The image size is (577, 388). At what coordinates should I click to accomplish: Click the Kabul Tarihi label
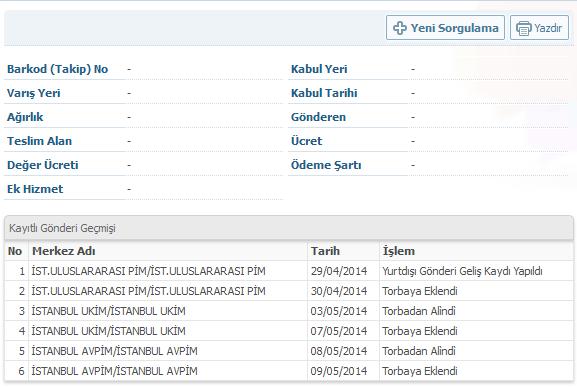click(324, 93)
